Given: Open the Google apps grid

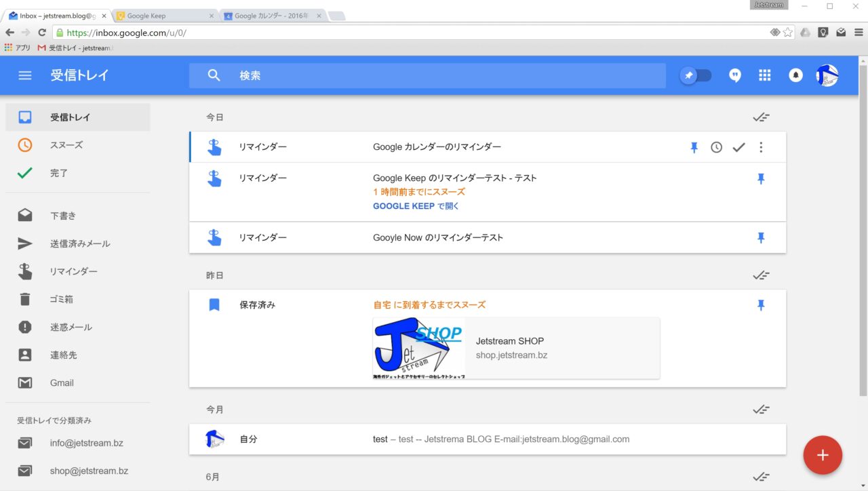Looking at the screenshot, I should [765, 75].
